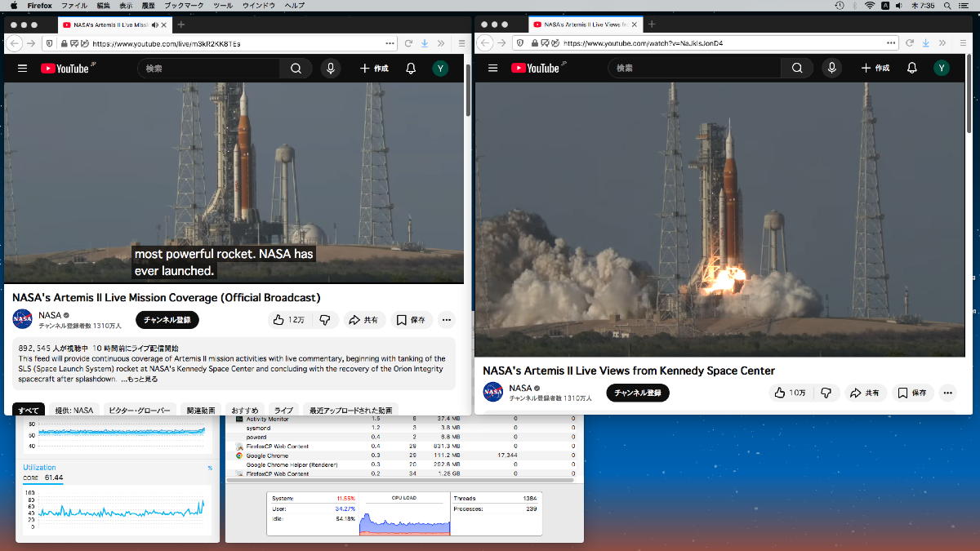Click チャンネル登録 in left window
This screenshot has width=980, height=551.
click(x=167, y=320)
